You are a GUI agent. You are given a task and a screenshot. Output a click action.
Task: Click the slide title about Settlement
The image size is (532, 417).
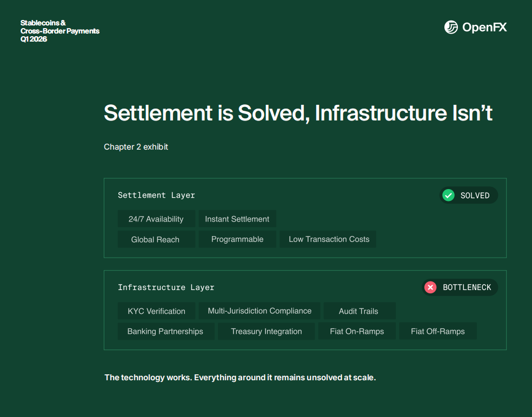(x=298, y=113)
